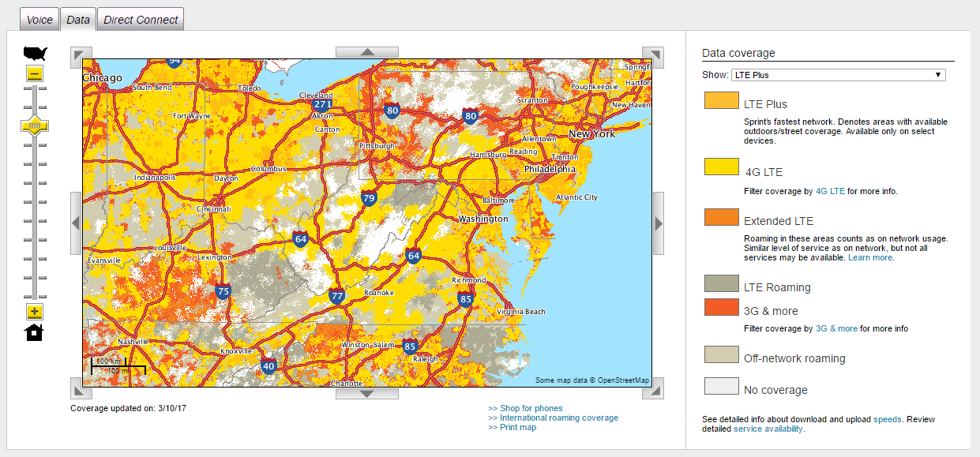This screenshot has height=457, width=980.
Task: Open the download and upload speeds link
Action: (x=887, y=419)
